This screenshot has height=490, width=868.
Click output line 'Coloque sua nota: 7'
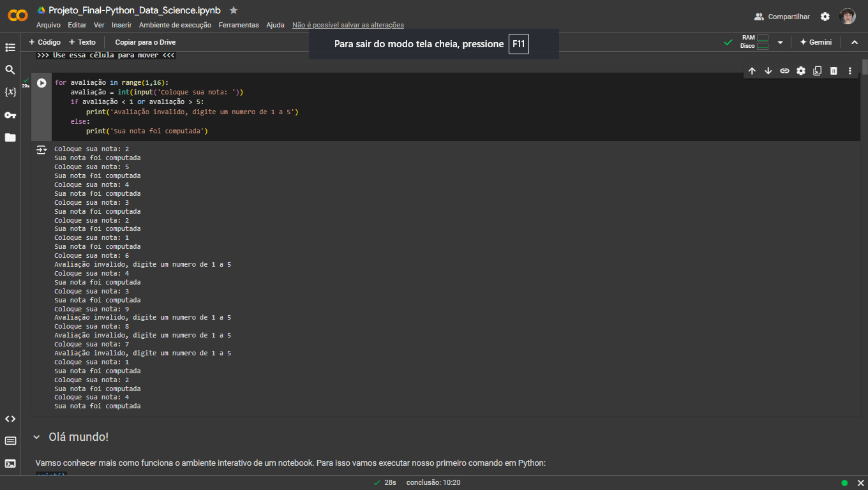pos(92,344)
